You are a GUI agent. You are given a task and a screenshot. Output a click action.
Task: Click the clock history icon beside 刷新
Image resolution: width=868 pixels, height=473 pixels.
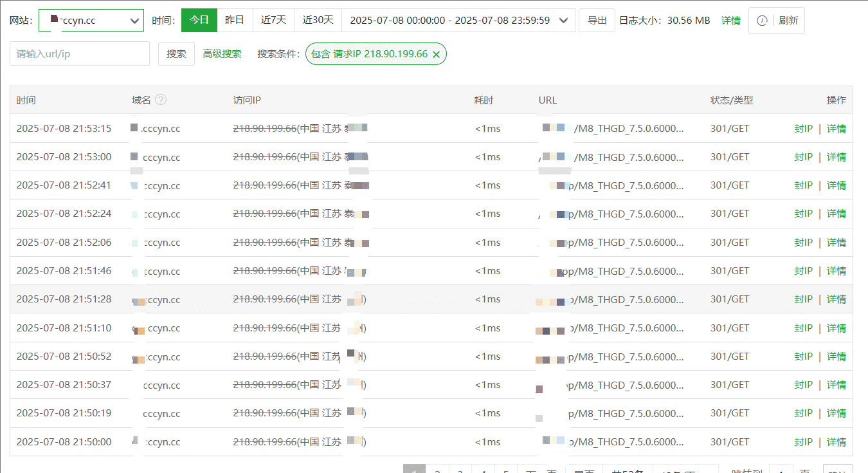click(x=762, y=20)
